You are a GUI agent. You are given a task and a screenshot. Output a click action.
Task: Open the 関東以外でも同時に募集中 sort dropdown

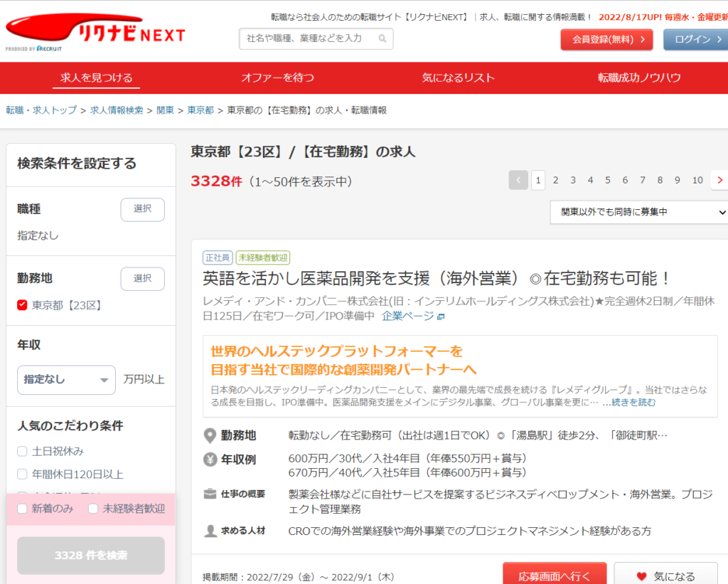[639, 212]
